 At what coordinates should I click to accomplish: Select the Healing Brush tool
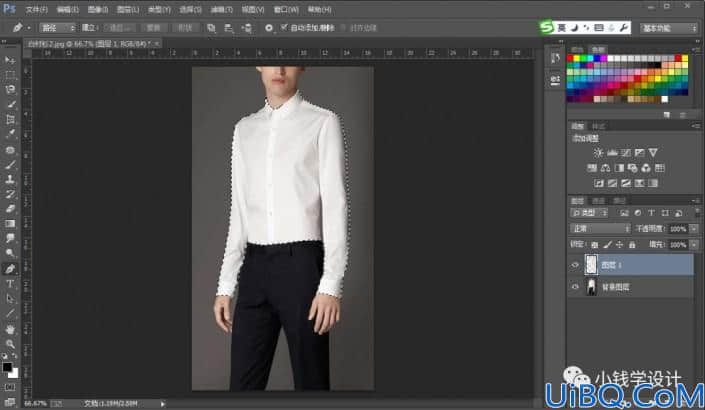(x=10, y=149)
